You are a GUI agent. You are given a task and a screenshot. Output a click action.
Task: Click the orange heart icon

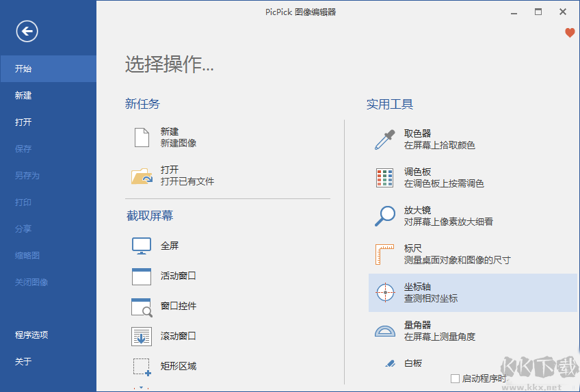[570, 33]
